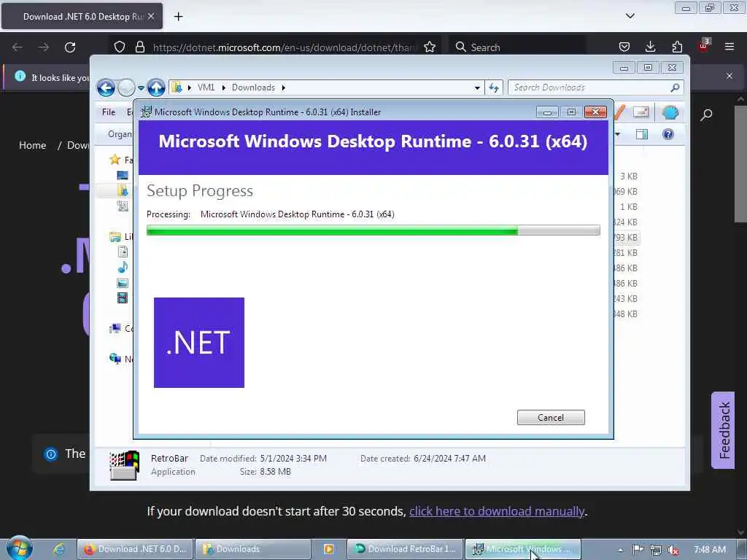Click the Firefox Search box

click(x=517, y=47)
